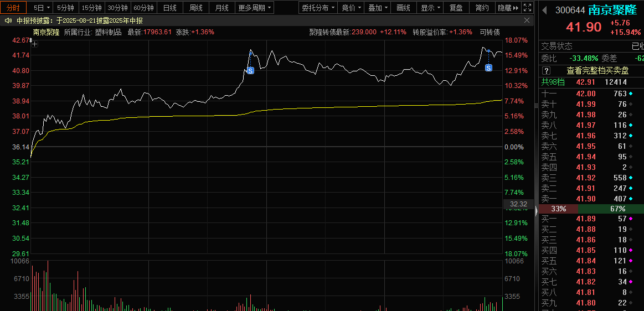Switch to the 15分钟 chart
The image size is (644, 311).
point(91,7)
